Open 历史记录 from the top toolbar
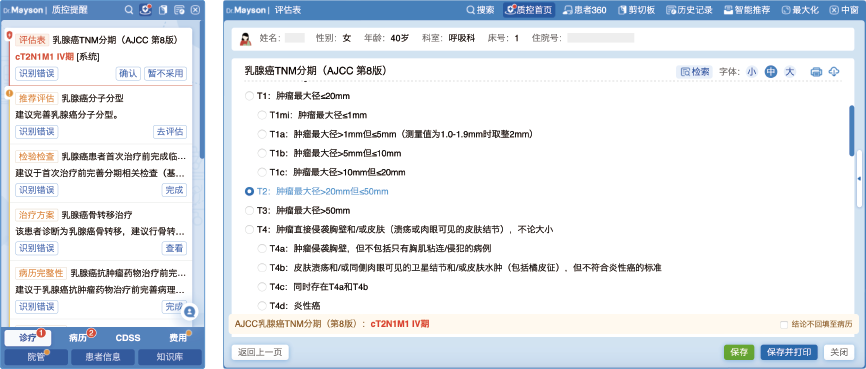Image resolution: width=866 pixels, height=369 pixels. (x=689, y=9)
